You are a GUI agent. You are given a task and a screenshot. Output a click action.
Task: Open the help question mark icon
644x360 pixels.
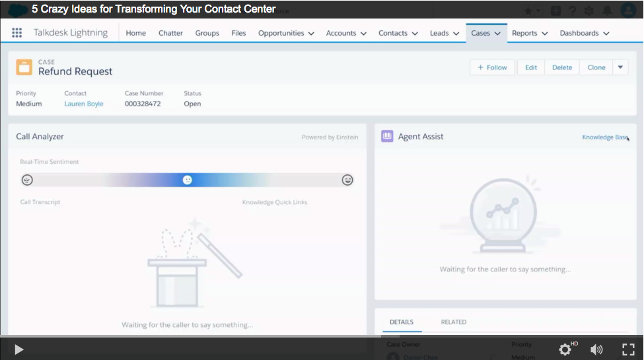573,11
